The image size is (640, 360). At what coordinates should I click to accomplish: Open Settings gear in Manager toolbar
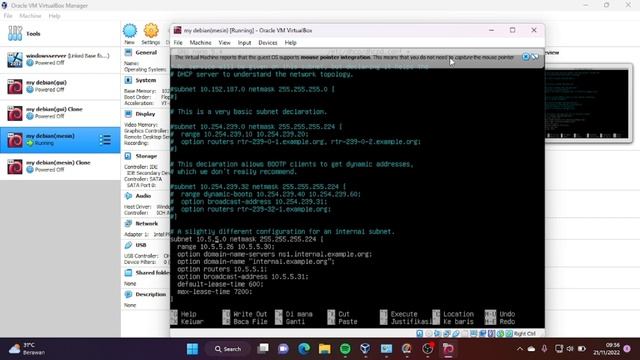[151, 31]
